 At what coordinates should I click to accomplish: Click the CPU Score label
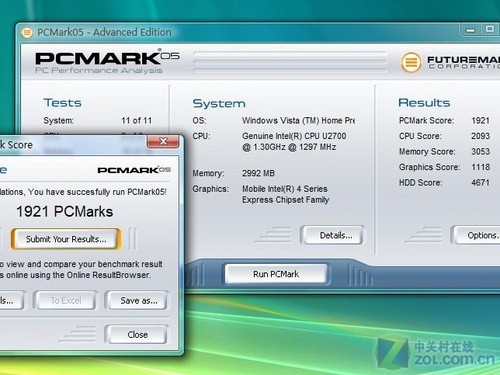(420, 136)
